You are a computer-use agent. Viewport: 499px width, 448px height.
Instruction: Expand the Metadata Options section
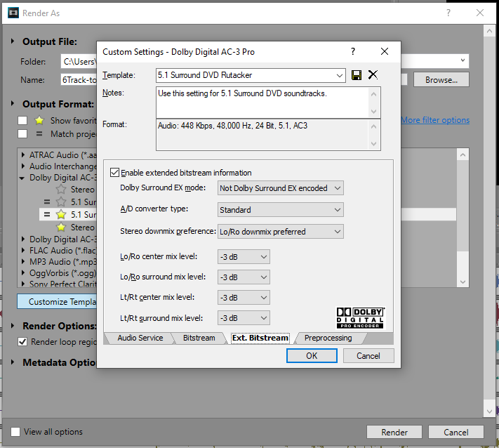point(13,362)
